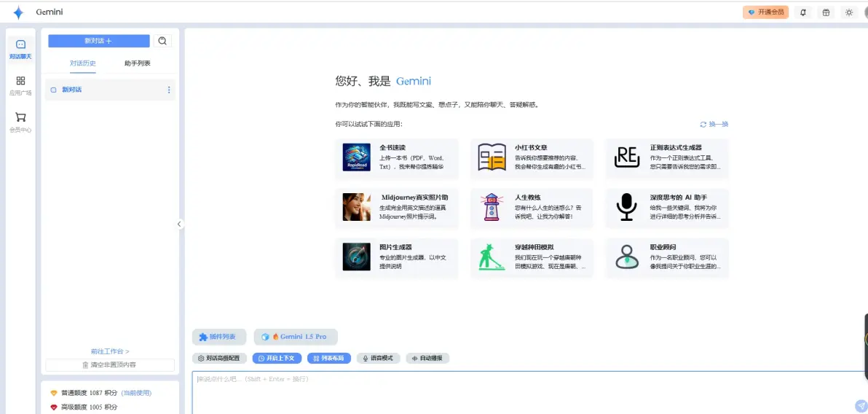Click the (当前使用) current usage link
Image resolution: width=868 pixels, height=414 pixels.
coord(136,393)
